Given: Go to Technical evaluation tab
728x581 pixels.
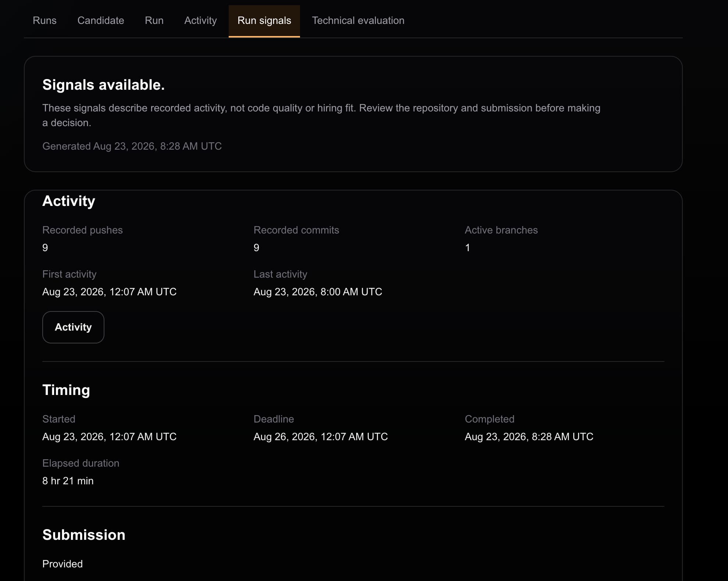Looking at the screenshot, I should coord(358,21).
